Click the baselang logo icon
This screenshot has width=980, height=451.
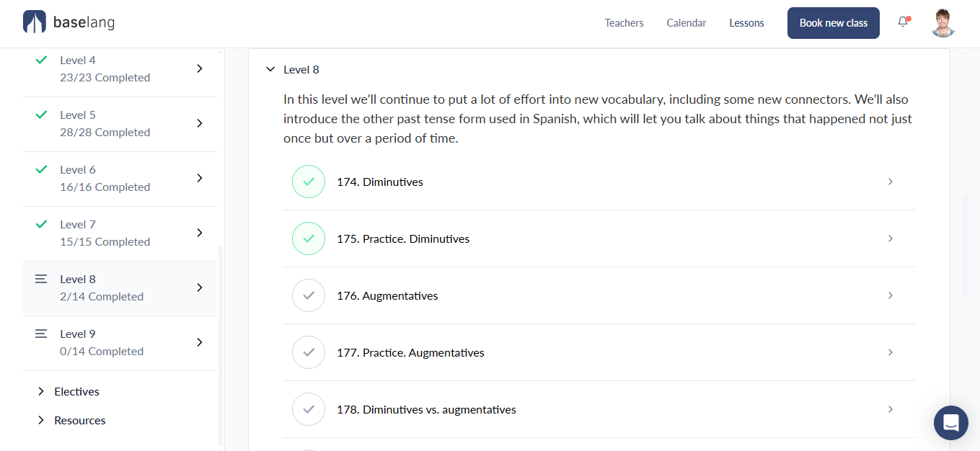pos(35,22)
